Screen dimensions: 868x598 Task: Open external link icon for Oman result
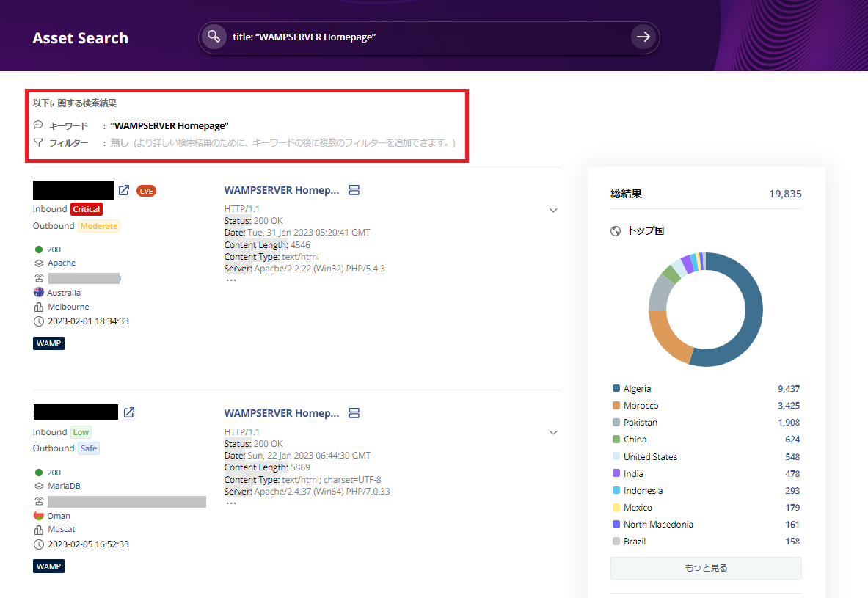point(129,412)
